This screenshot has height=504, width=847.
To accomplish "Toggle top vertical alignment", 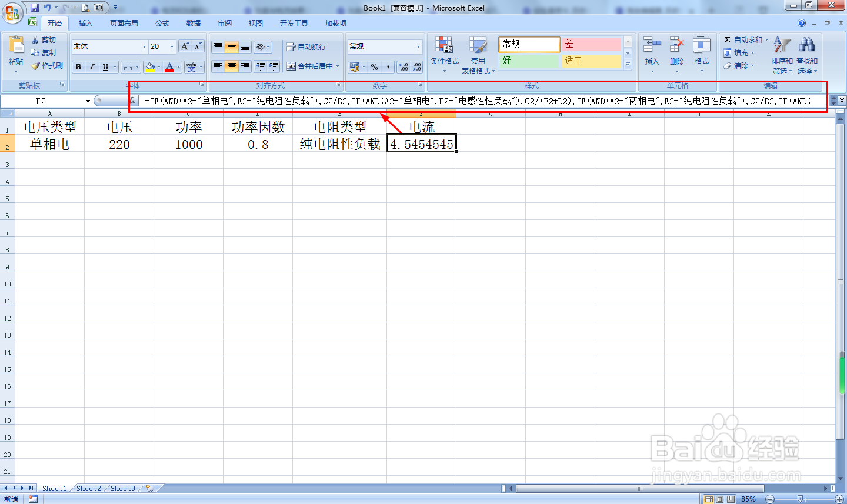I will (218, 47).
